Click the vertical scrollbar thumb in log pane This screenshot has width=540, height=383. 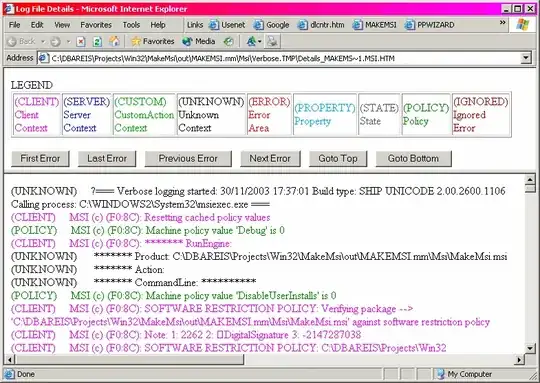pos(531,188)
